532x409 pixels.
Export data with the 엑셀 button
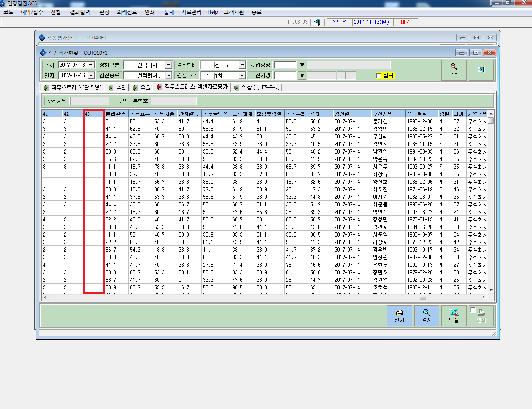(454, 316)
